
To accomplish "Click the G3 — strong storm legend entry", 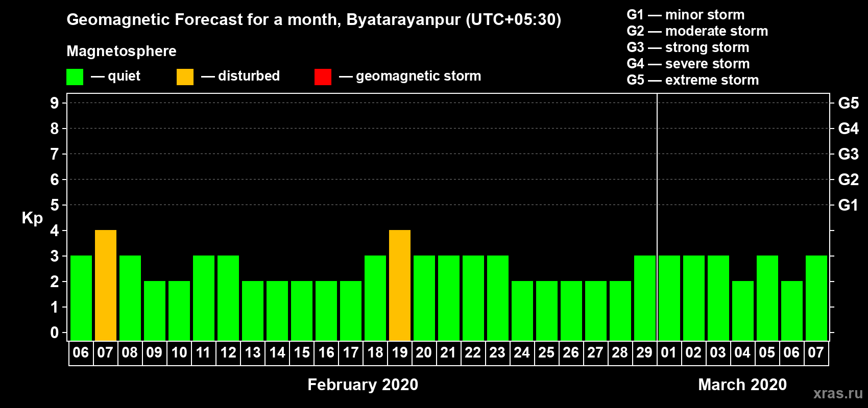I will pyautogui.click(x=688, y=47).
